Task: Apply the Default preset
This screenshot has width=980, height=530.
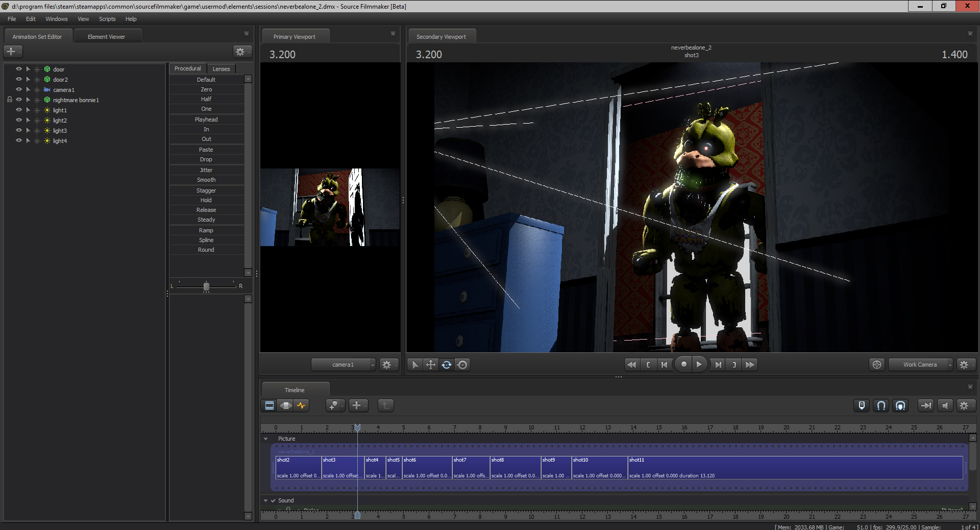Action: [206, 80]
